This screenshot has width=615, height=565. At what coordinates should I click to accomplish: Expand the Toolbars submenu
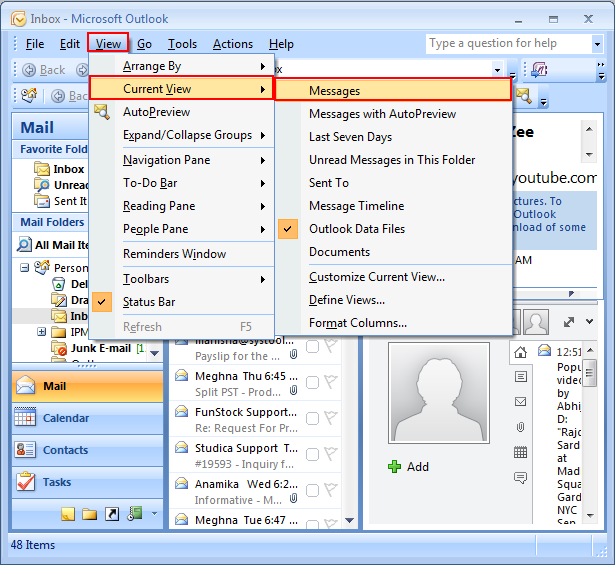tap(182, 279)
